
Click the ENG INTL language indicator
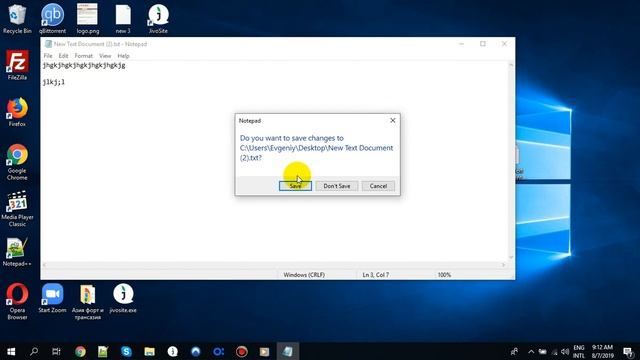click(579, 351)
